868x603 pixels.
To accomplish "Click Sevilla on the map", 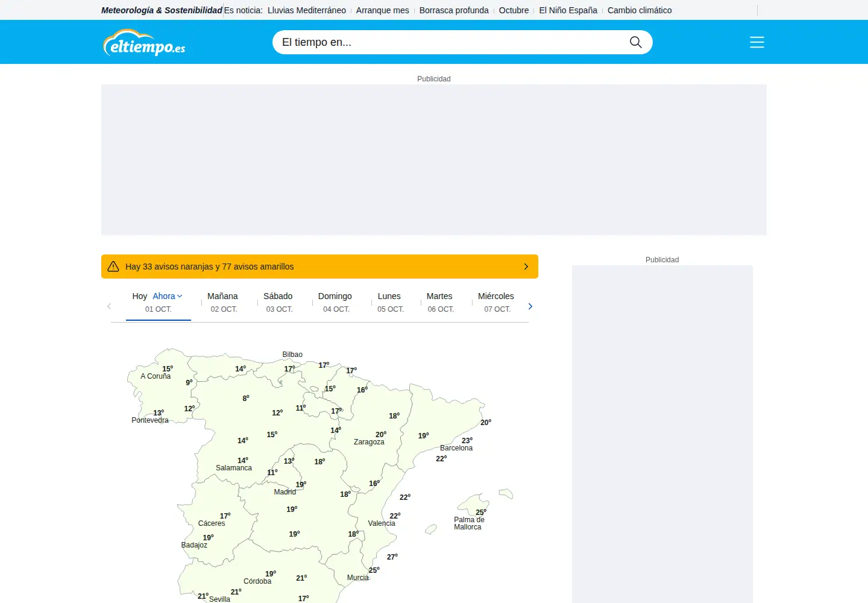I will pyautogui.click(x=219, y=599).
